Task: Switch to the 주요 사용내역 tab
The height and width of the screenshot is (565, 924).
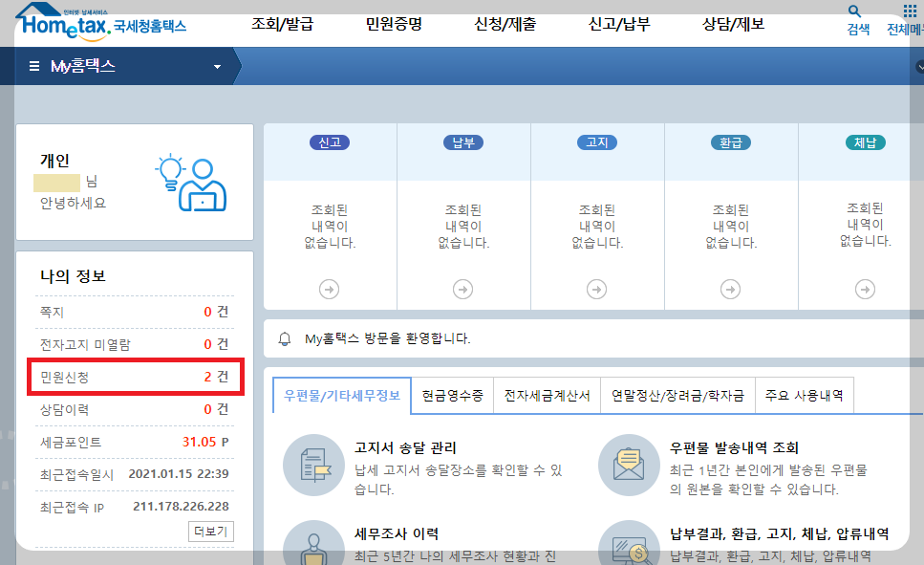Action: (x=805, y=396)
